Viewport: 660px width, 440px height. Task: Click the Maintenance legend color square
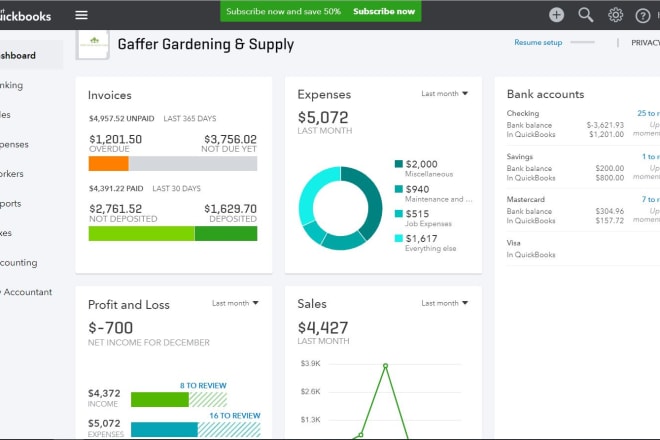pos(399,189)
